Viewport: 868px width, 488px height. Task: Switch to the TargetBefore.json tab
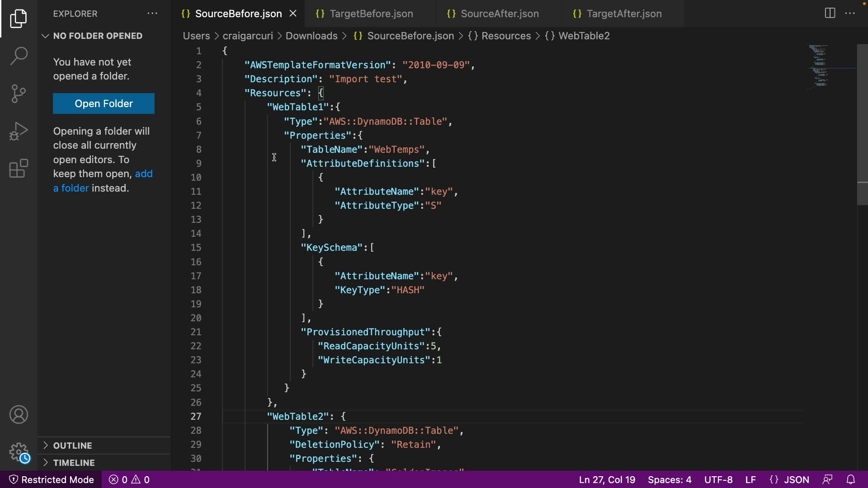point(371,14)
